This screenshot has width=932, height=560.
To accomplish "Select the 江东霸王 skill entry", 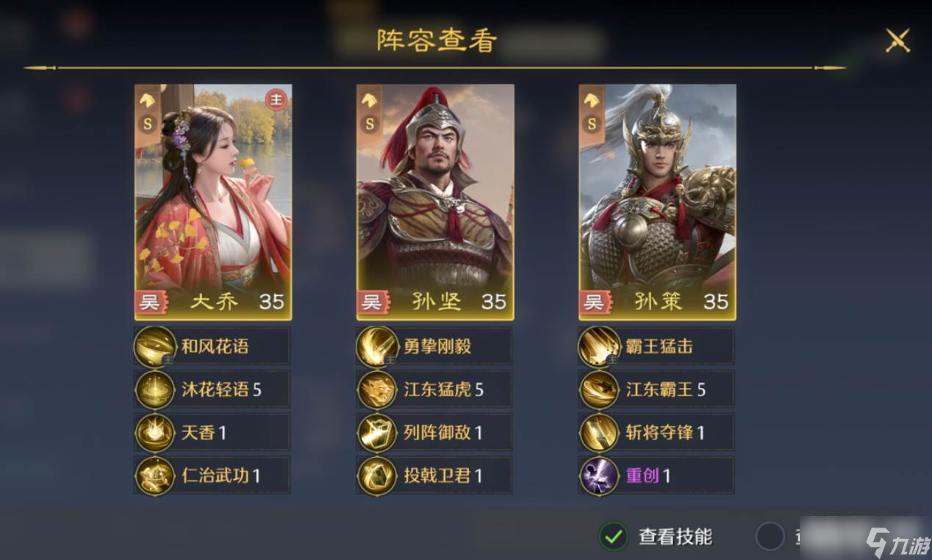I will click(x=656, y=390).
